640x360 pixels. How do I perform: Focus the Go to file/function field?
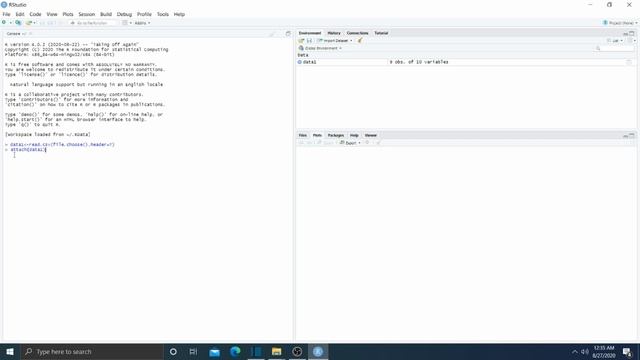[92, 23]
